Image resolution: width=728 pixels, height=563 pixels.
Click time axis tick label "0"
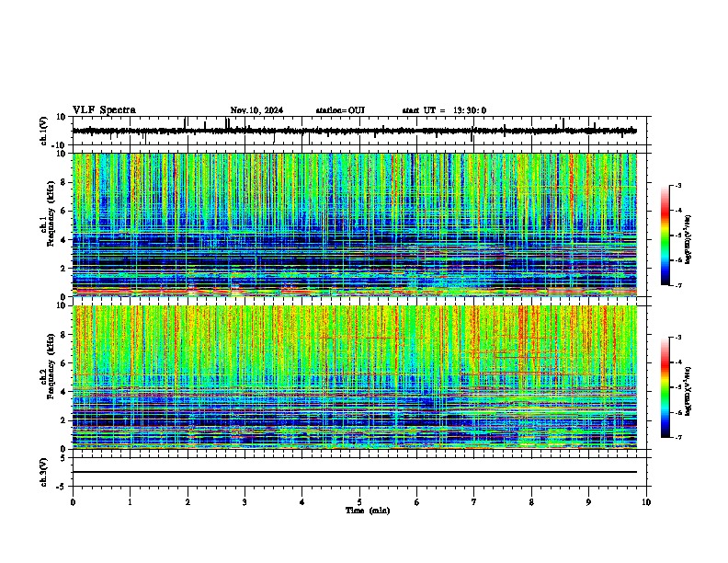coord(73,502)
